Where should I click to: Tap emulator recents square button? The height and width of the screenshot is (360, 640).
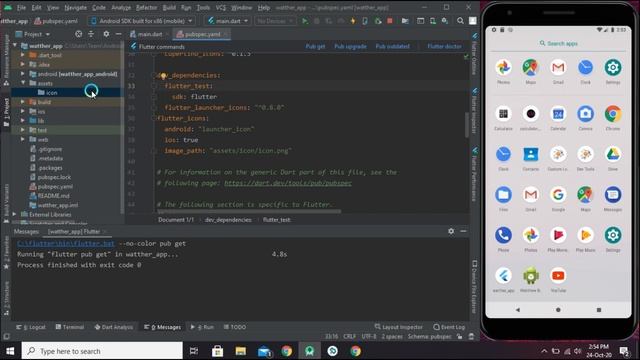599,310
